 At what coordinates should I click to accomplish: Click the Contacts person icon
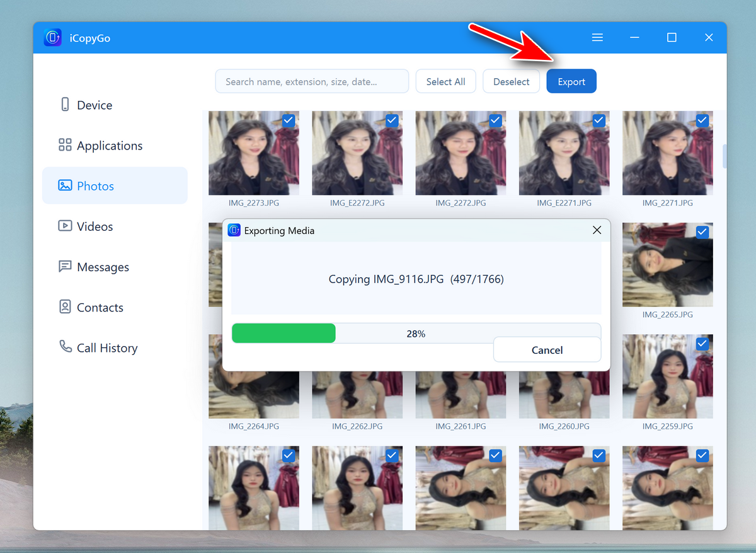tap(65, 307)
